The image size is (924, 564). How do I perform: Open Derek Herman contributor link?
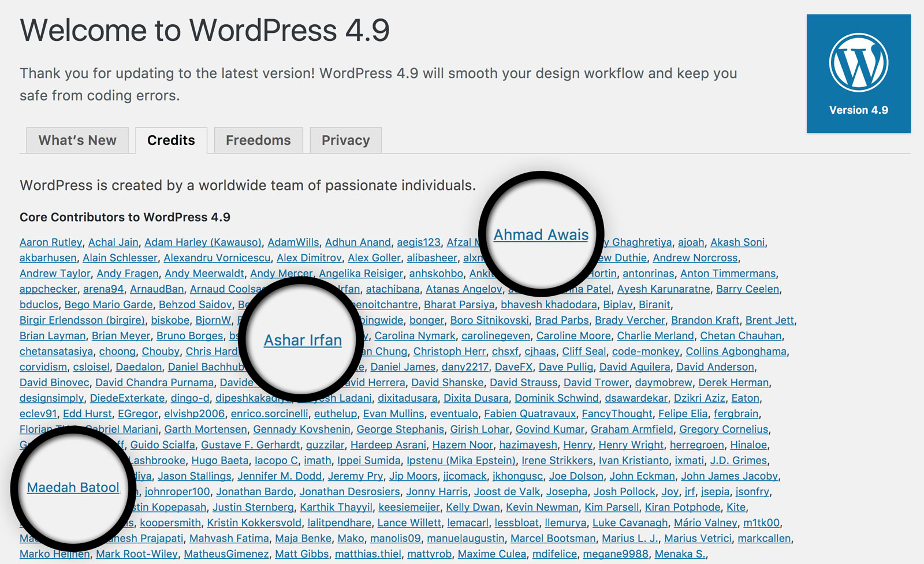pyautogui.click(x=733, y=383)
